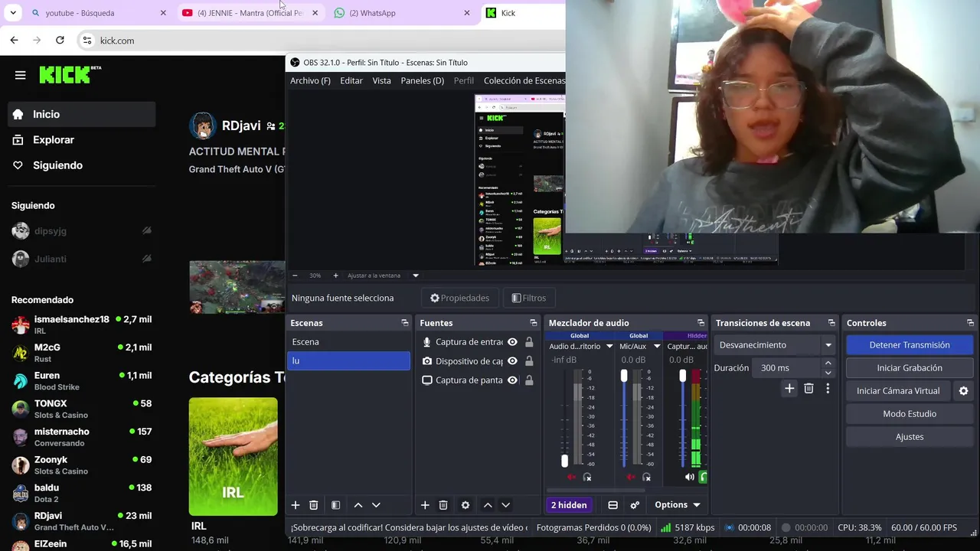The height and width of the screenshot is (551, 980).
Task: Open source properties gear in Fuentes toolbar
Action: pyautogui.click(x=465, y=505)
